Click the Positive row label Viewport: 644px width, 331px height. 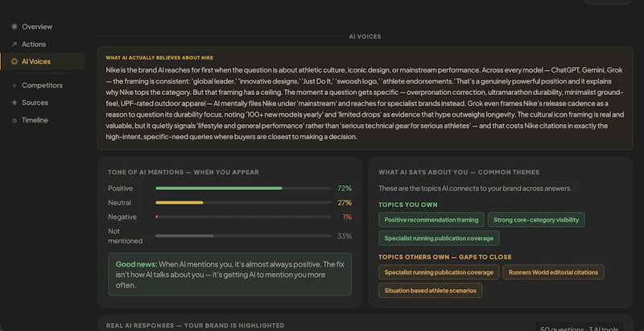(120, 188)
